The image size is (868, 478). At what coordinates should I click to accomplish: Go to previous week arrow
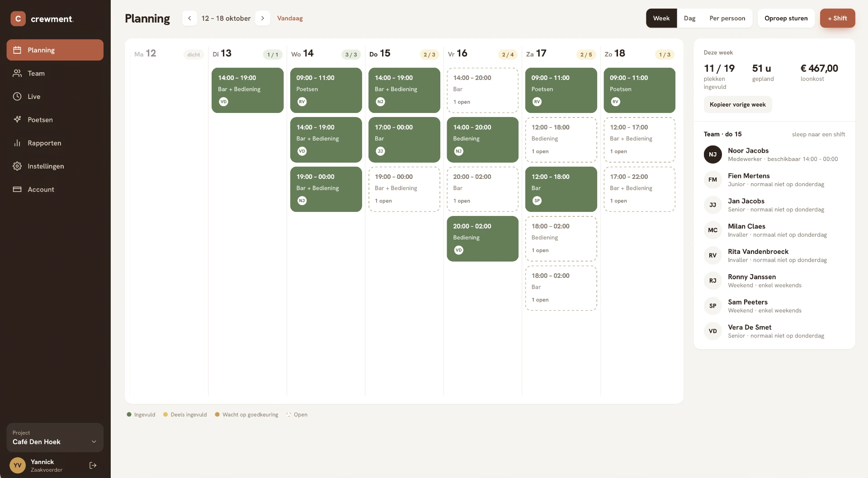point(189,18)
